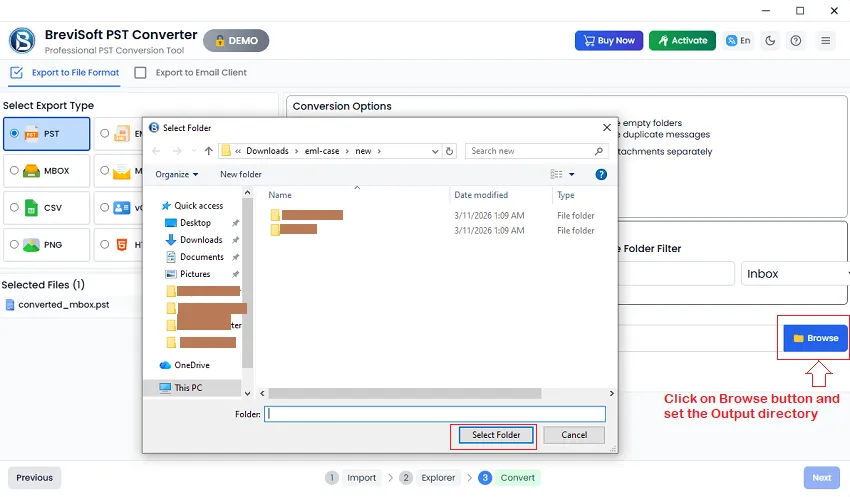Viewport: 850px width, 497px height.
Task: Click the Previous button
Action: [34, 477]
